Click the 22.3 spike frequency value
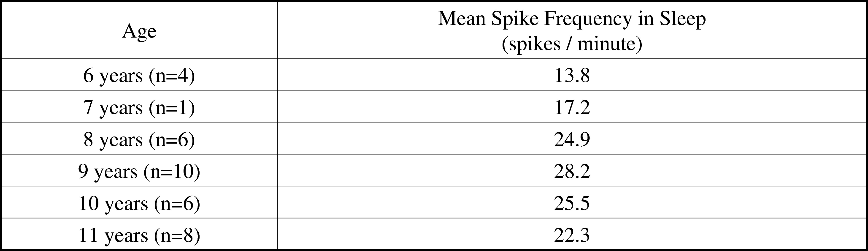Viewport: 868px width, 251px height. 572,235
